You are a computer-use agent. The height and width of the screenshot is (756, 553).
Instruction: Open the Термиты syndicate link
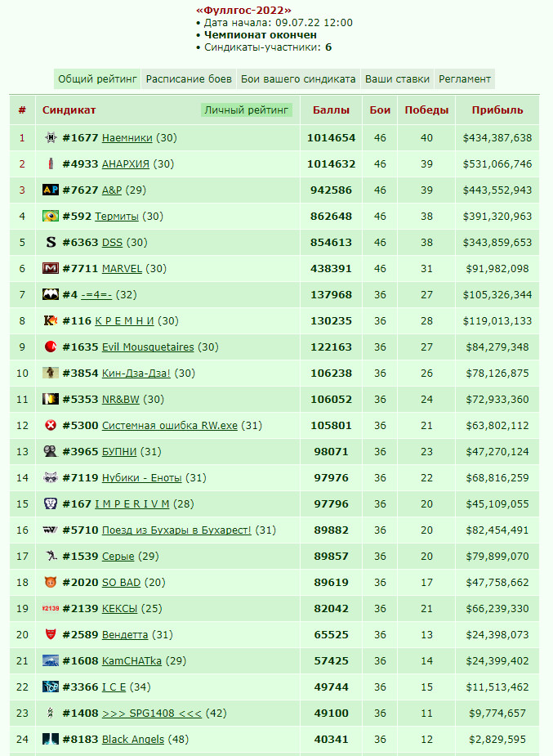pos(117,216)
